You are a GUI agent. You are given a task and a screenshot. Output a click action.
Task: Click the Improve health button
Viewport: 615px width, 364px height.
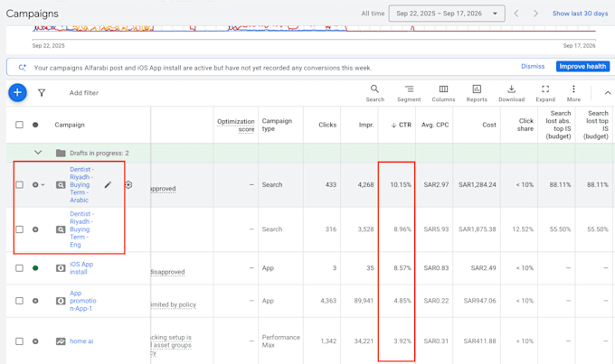pos(582,66)
